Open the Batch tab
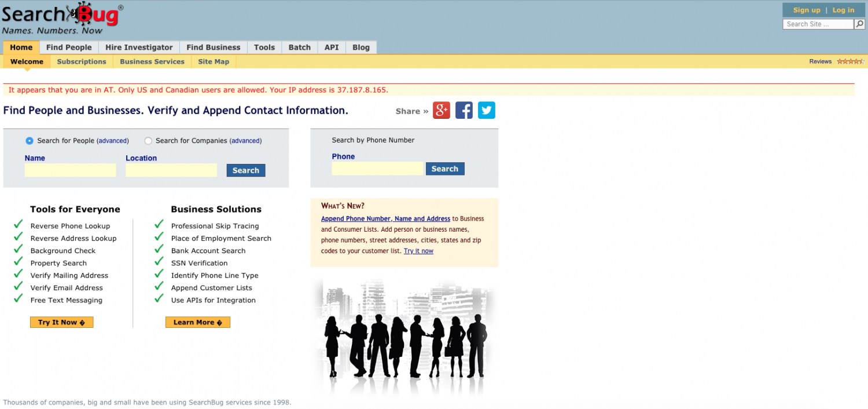Screen dimensions: 868x409 300,48
